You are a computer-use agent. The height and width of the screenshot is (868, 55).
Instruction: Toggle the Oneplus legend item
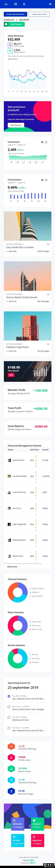click(x=34, y=662)
